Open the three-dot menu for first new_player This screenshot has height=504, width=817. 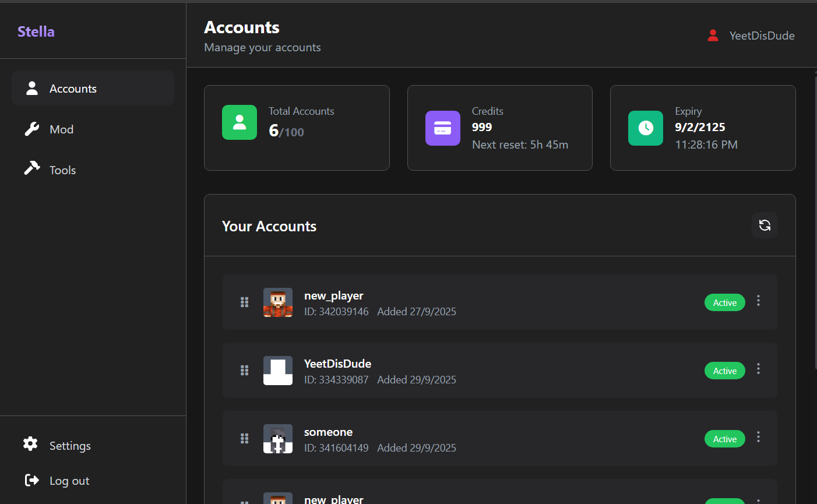758,301
